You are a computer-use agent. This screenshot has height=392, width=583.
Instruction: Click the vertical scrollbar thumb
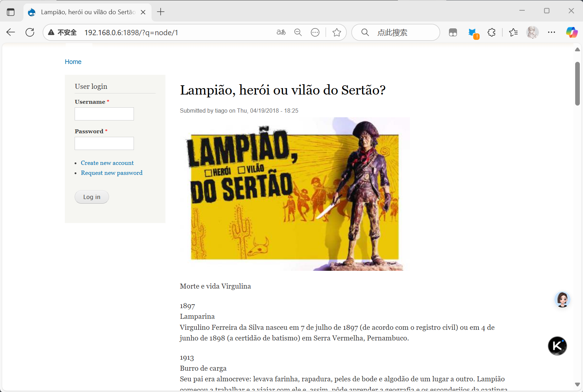pos(577,84)
